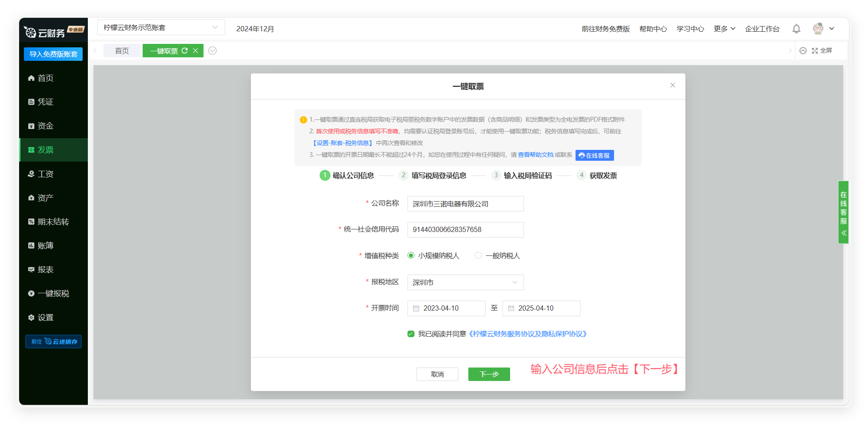The width and height of the screenshot is (868, 424).
Task: Click the green 下一步 button
Action: (489, 374)
